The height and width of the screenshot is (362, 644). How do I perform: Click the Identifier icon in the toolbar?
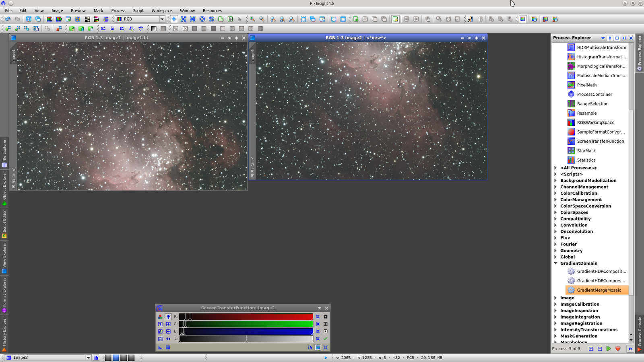pos(29,19)
